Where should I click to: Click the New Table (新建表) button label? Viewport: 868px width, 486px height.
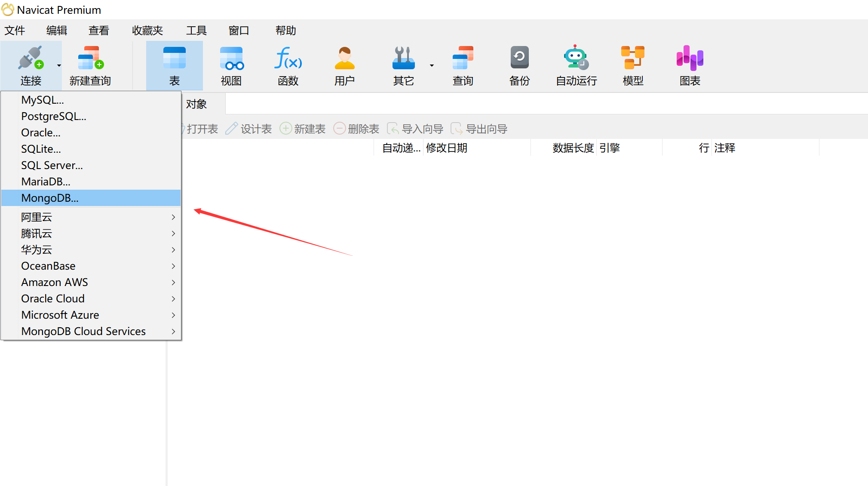coord(310,129)
